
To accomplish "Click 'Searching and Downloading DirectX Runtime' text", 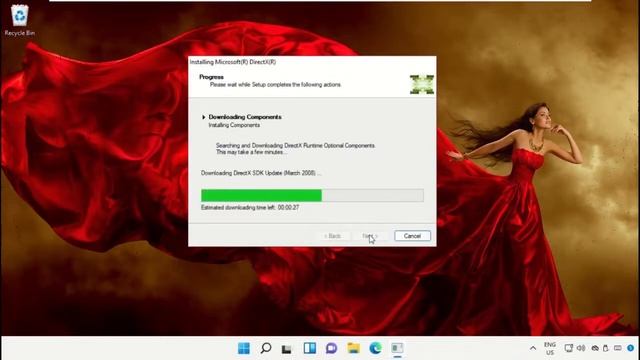I will 295,145.
